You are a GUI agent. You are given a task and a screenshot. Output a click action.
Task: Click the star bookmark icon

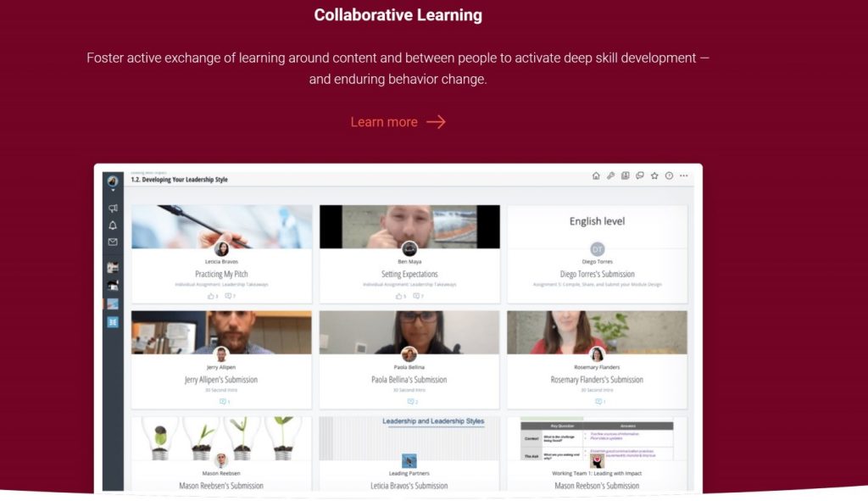[654, 175]
